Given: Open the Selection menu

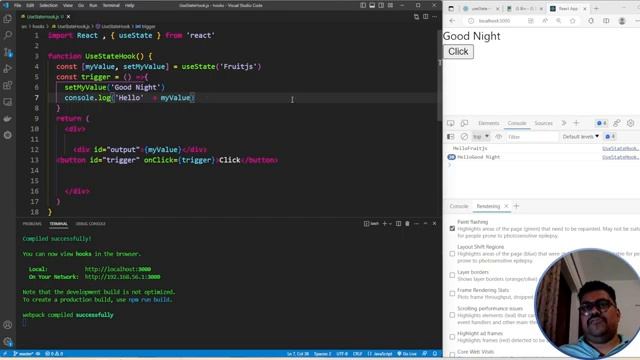Looking at the screenshot, I should 48,5.
